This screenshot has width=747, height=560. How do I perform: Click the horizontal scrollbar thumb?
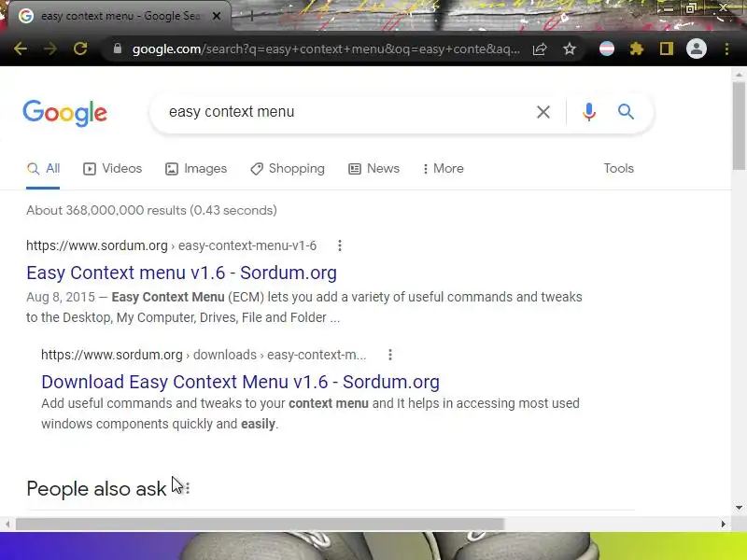point(260,525)
